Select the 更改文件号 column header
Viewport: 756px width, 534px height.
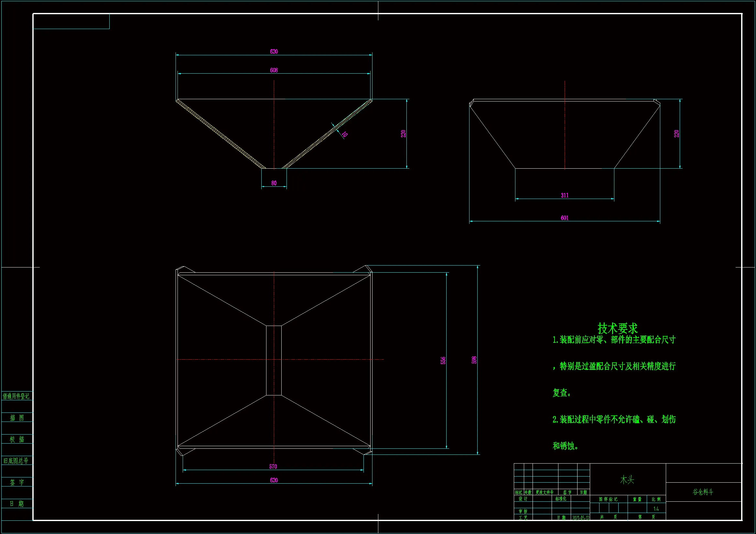coord(544,492)
